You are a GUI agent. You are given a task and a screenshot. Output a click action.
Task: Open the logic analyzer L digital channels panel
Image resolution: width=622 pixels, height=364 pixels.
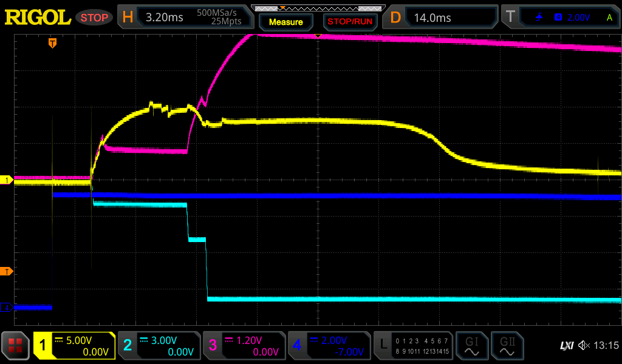[x=413, y=346]
